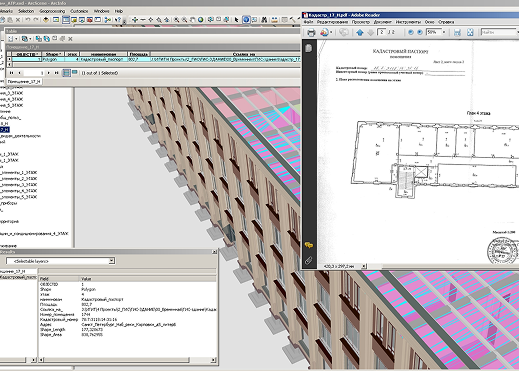Click Switch Selection icon in Table toolbar
This screenshot has width=519, height=371.
[x=47, y=39]
